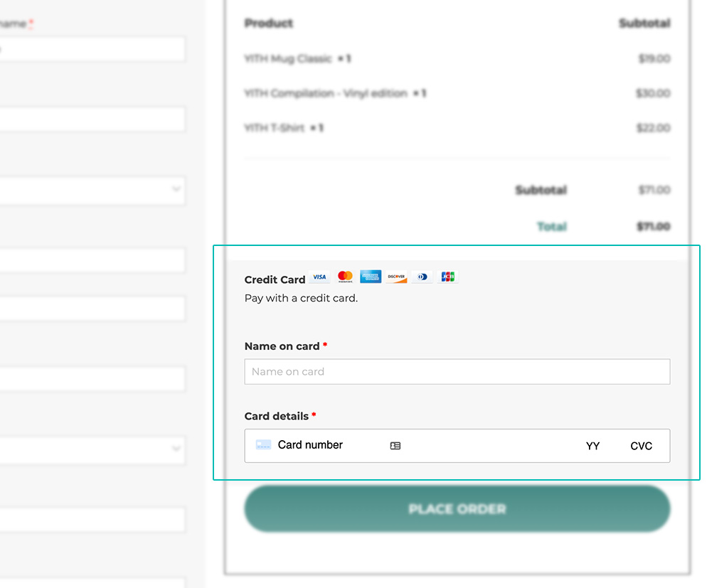Click the Discover card logo
This screenshot has width=707, height=588.
coord(396,277)
